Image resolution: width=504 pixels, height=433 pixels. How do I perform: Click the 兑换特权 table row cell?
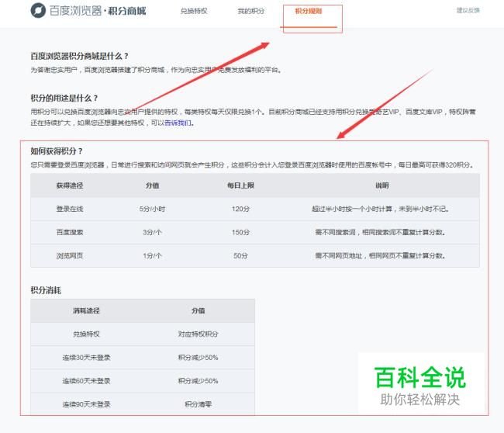pos(86,334)
